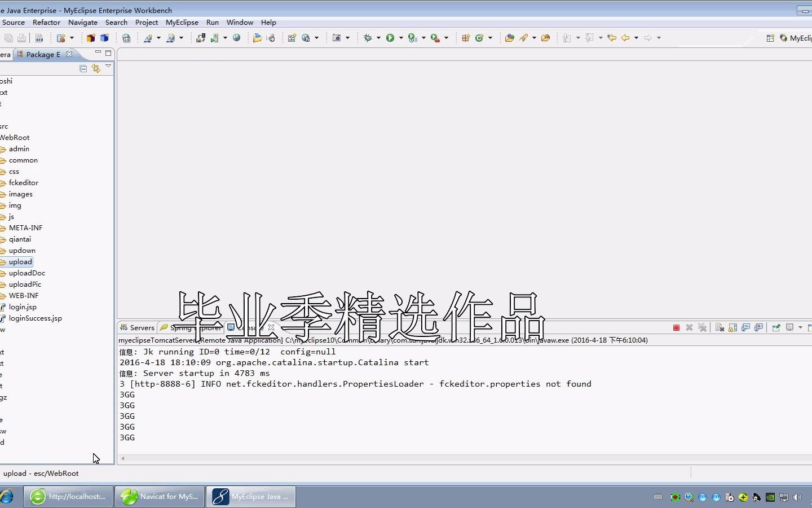Image resolution: width=812 pixels, height=508 pixels.
Task: Toggle Link with Editor in Package Explorer
Action: 96,68
